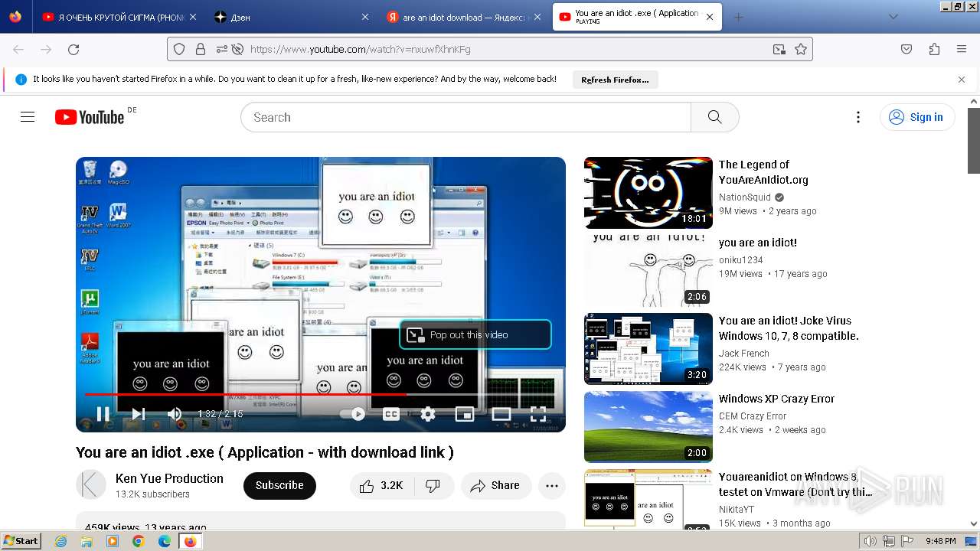This screenshot has width=980, height=551.
Task: Open Ken Yue Production channel avatar
Action: pos(91,485)
